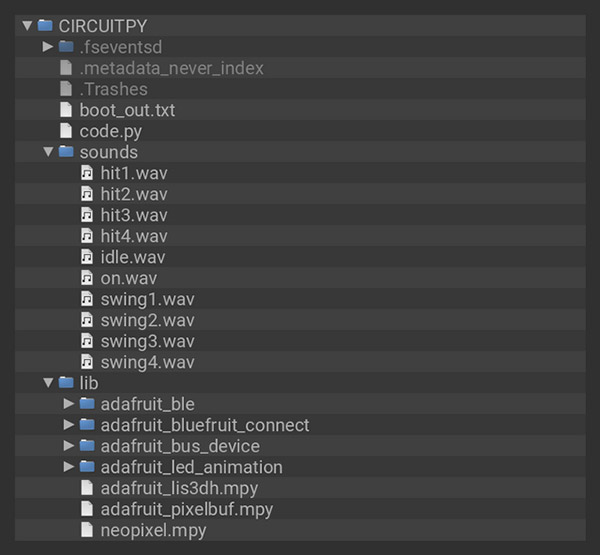The height and width of the screenshot is (555, 600).
Task: Select the adafruit_ble folder name
Action: 148,404
